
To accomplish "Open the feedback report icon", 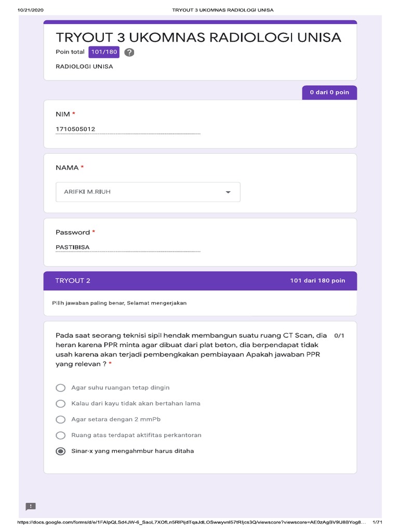I will click(31, 507).
